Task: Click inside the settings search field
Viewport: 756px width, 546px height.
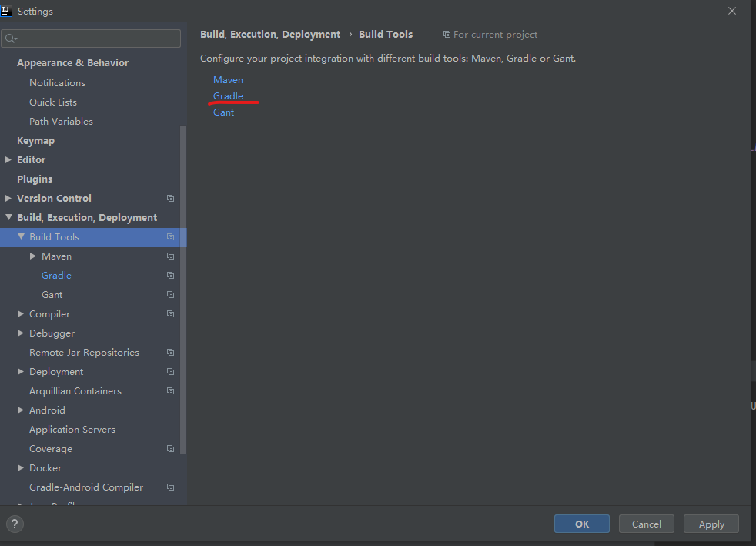Action: [91, 37]
